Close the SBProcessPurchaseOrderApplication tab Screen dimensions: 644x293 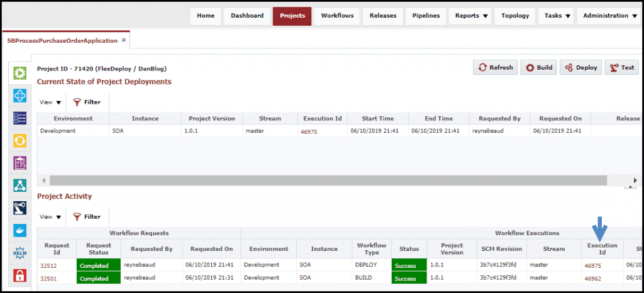(124, 40)
